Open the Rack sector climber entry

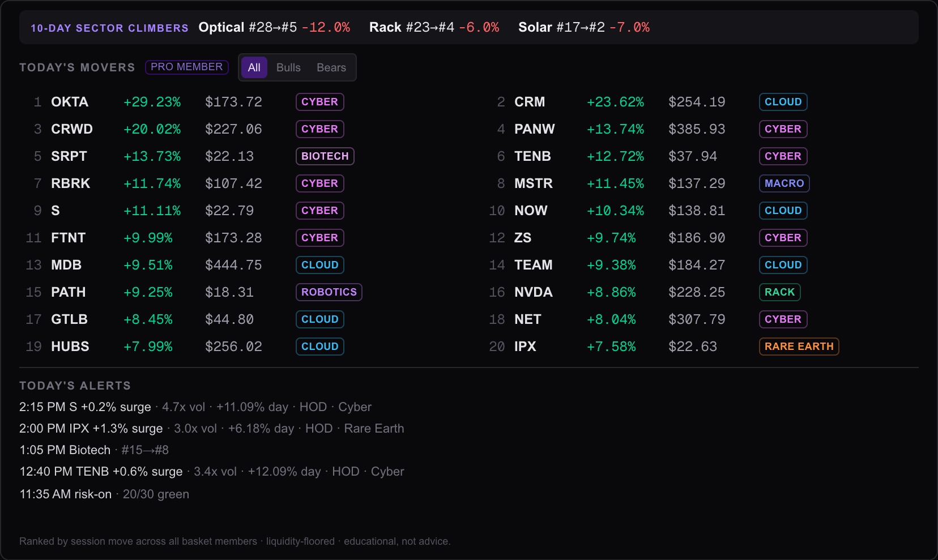[x=434, y=27]
